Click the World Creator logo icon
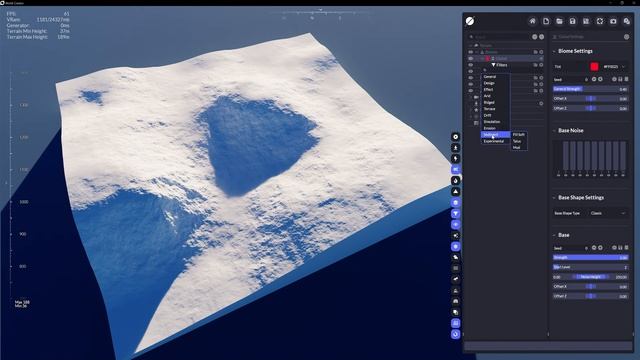Image resolution: width=640 pixels, height=360 pixels. pyautogui.click(x=470, y=21)
